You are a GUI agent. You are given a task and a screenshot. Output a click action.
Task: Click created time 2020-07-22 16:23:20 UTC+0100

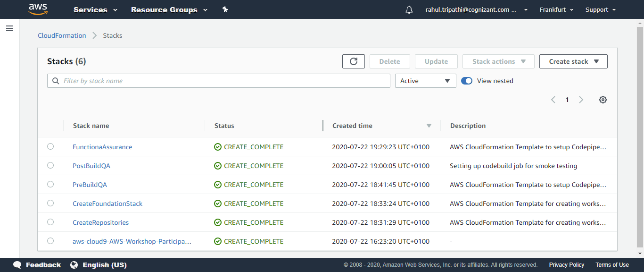[381, 241]
